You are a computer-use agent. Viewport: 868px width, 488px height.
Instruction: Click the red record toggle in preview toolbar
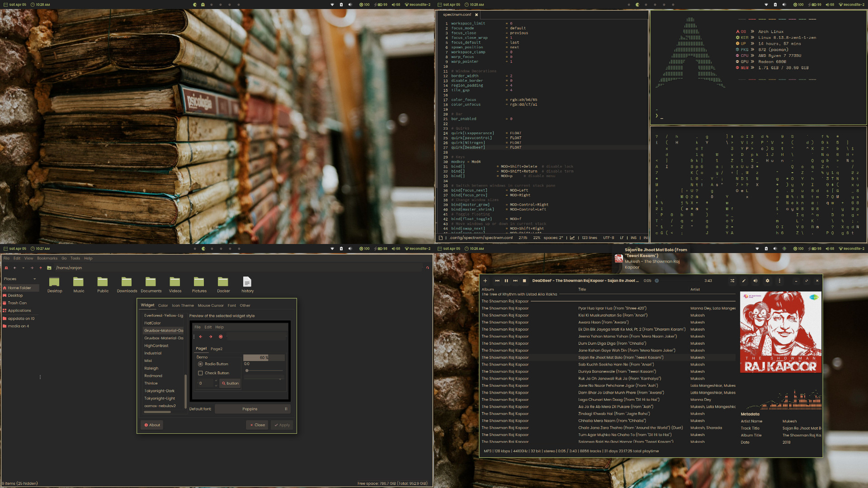[x=221, y=337]
